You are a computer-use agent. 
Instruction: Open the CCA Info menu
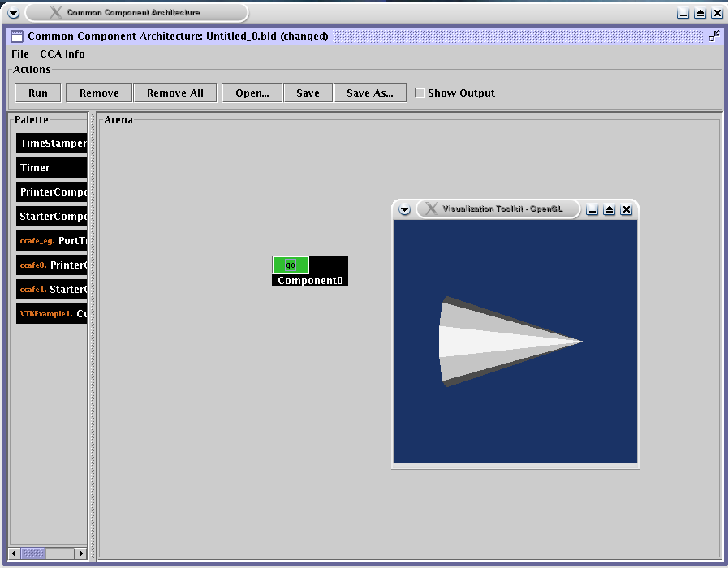click(x=62, y=54)
